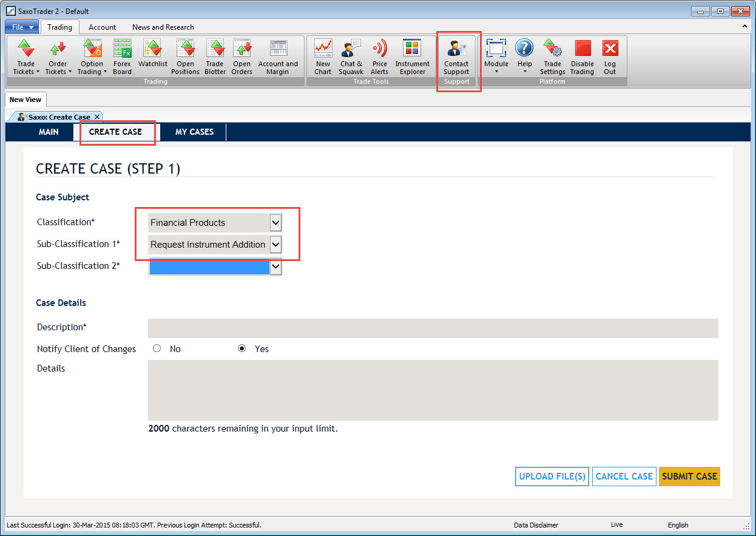Open News and Research tab
Viewport: 756px width, 536px height.
(163, 27)
